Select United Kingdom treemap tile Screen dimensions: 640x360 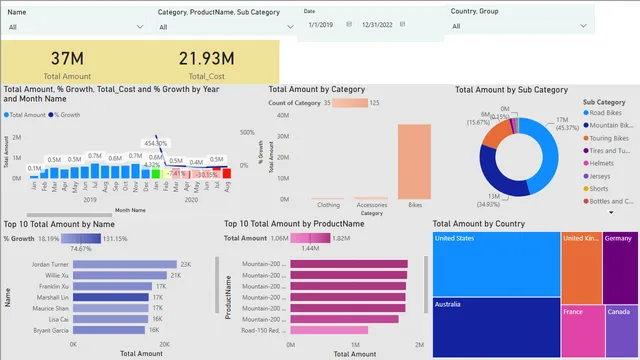coord(581,268)
